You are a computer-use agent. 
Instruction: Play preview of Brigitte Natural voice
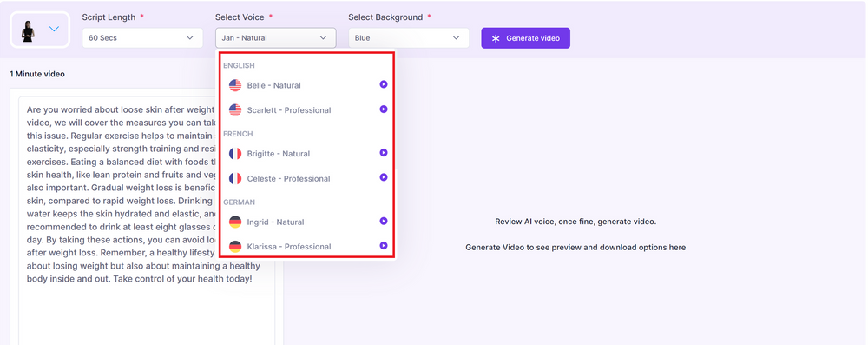383,153
